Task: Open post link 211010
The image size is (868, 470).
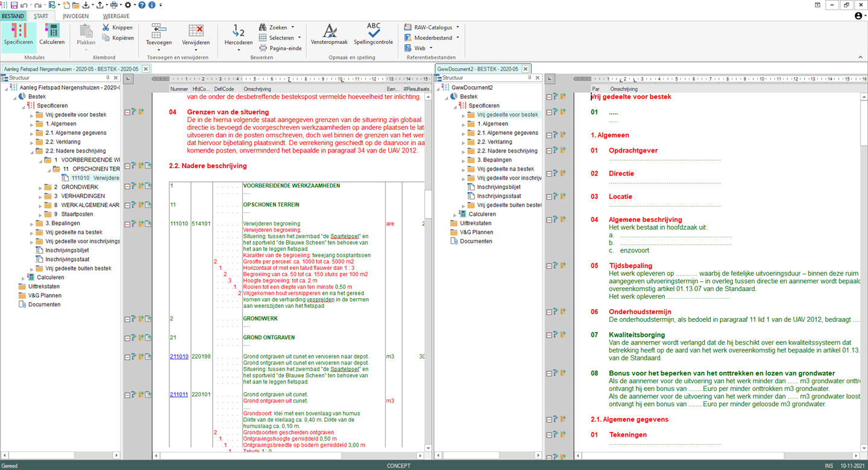Action: (179, 357)
